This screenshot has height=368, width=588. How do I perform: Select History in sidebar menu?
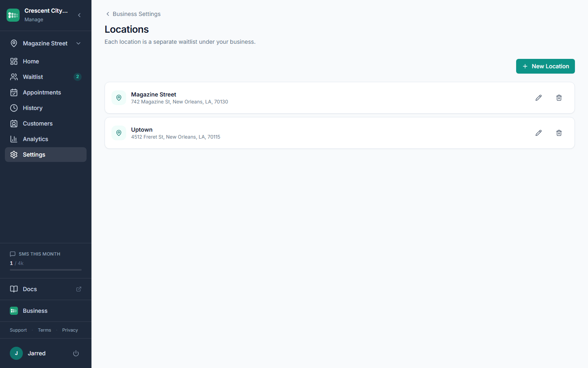click(x=46, y=108)
